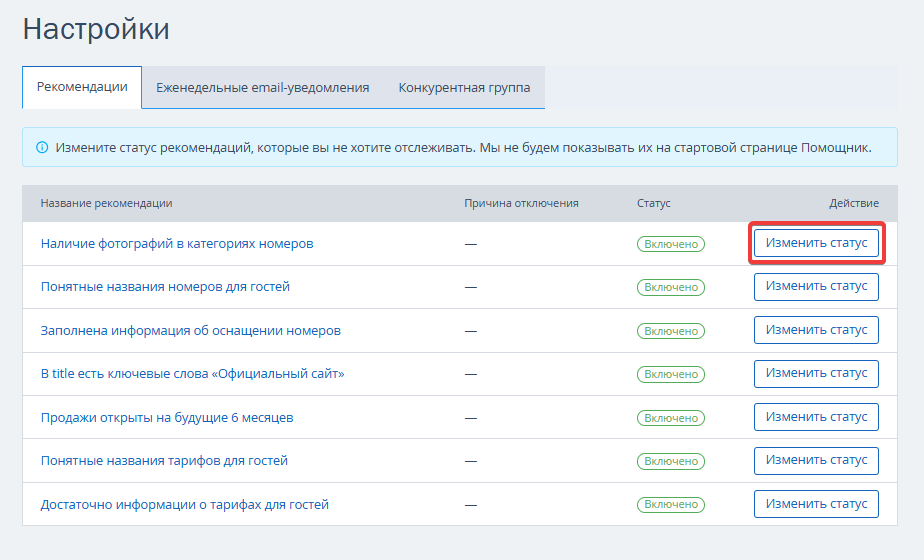Click the notice text Измените статус рекомендаций
This screenshot has height=560, width=924.
463,147
